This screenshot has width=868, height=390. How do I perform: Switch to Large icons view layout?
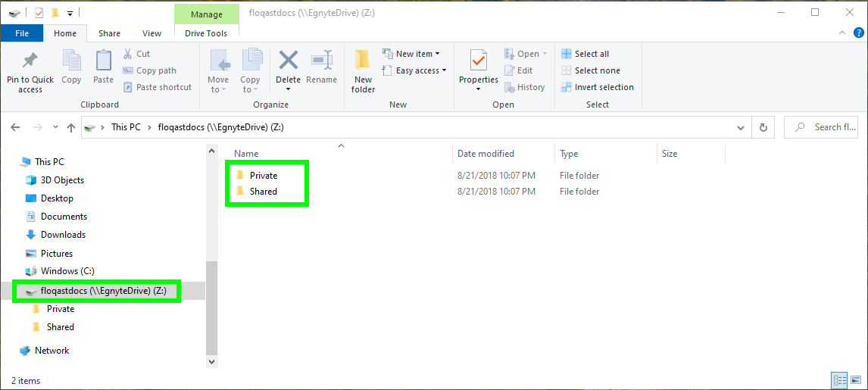tap(856, 380)
